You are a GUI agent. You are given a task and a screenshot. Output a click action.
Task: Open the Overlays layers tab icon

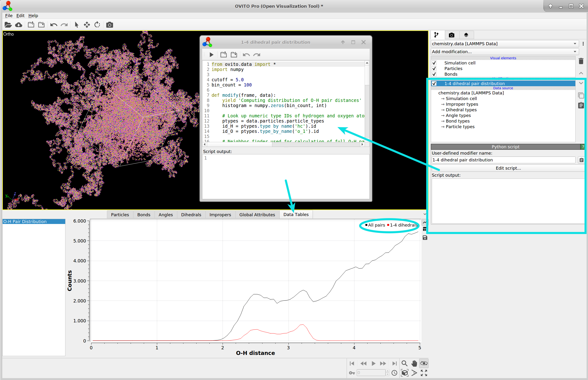click(466, 35)
